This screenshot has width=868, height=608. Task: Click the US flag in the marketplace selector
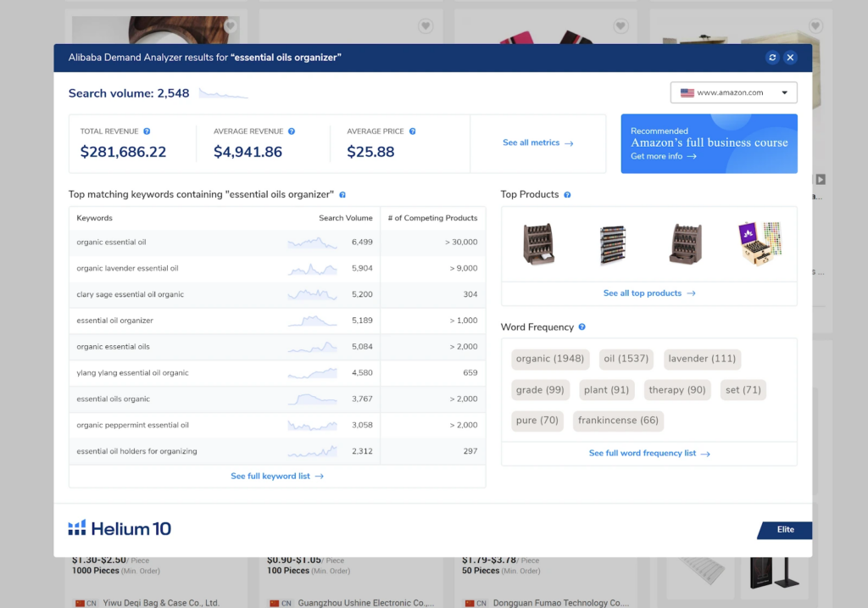pyautogui.click(x=687, y=92)
